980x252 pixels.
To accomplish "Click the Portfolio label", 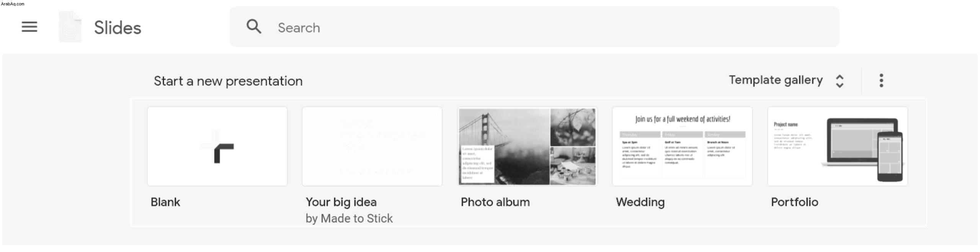I will click(795, 202).
